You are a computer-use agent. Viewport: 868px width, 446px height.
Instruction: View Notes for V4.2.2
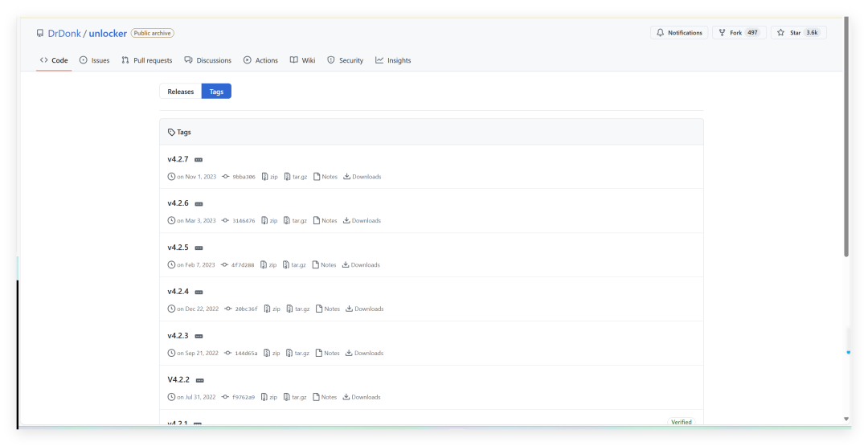(x=325, y=397)
